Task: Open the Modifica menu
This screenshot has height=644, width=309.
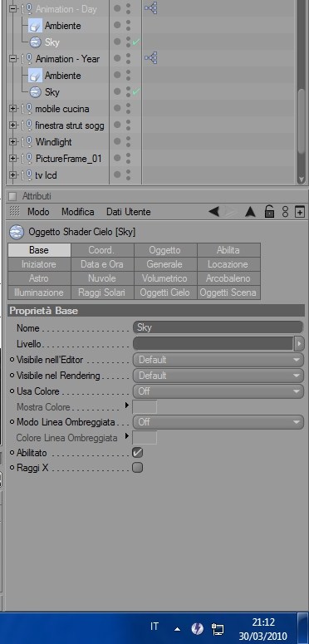Action: pyautogui.click(x=77, y=212)
